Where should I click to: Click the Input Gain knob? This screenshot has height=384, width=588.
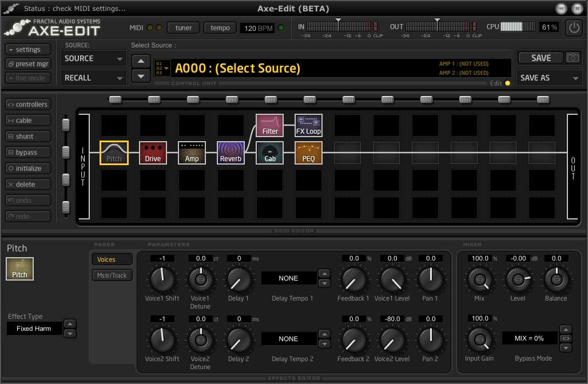480,340
